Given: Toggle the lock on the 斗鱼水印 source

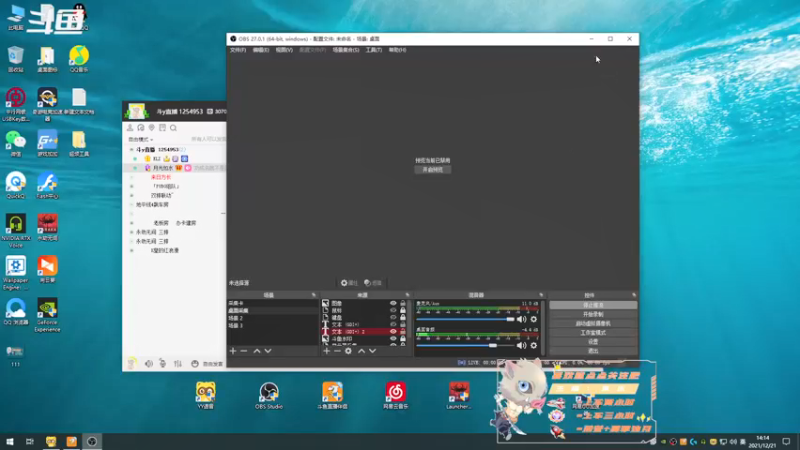Looking at the screenshot, I should point(403,339).
